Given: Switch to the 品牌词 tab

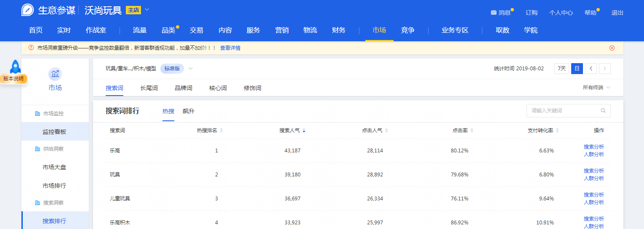Looking at the screenshot, I should (x=184, y=88).
